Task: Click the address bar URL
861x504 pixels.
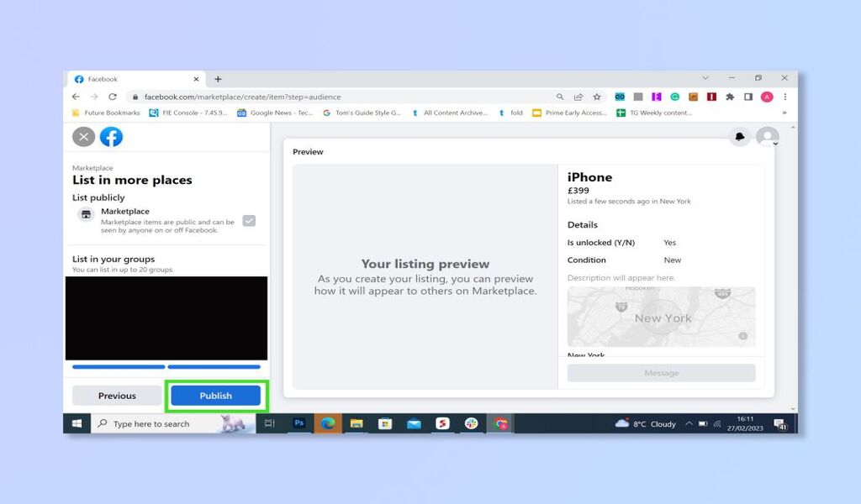Action: 242,97
